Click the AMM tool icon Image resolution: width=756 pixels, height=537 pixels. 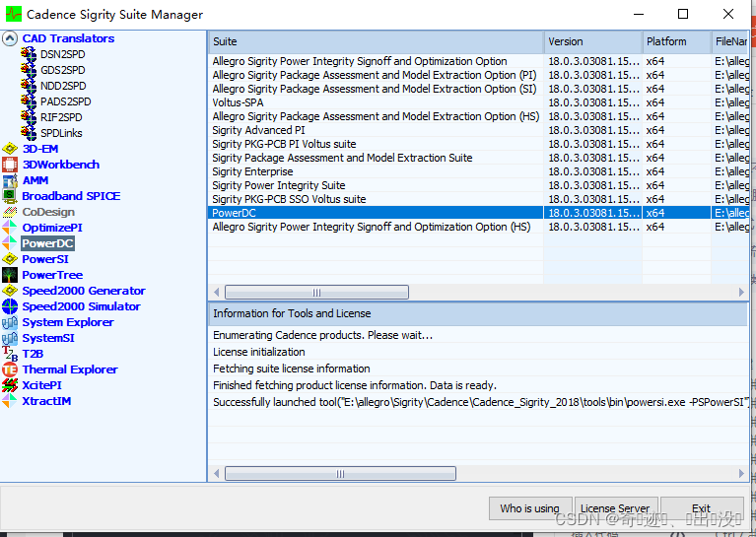coord(10,180)
